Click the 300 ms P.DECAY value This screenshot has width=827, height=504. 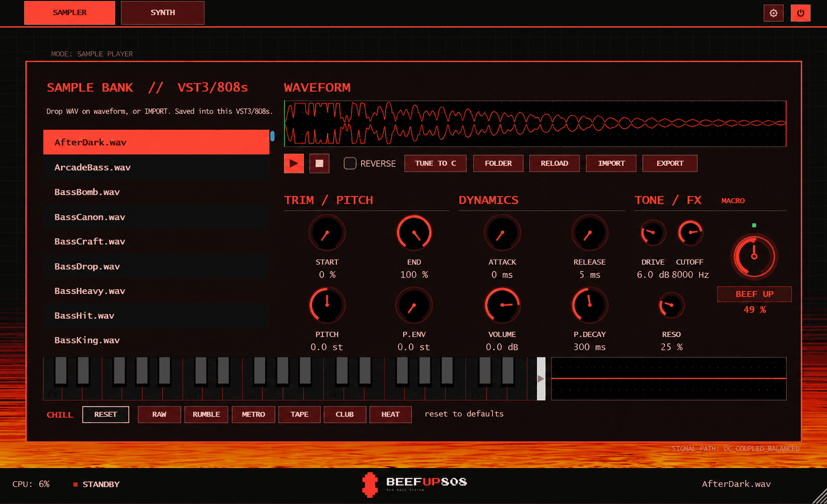click(x=590, y=347)
